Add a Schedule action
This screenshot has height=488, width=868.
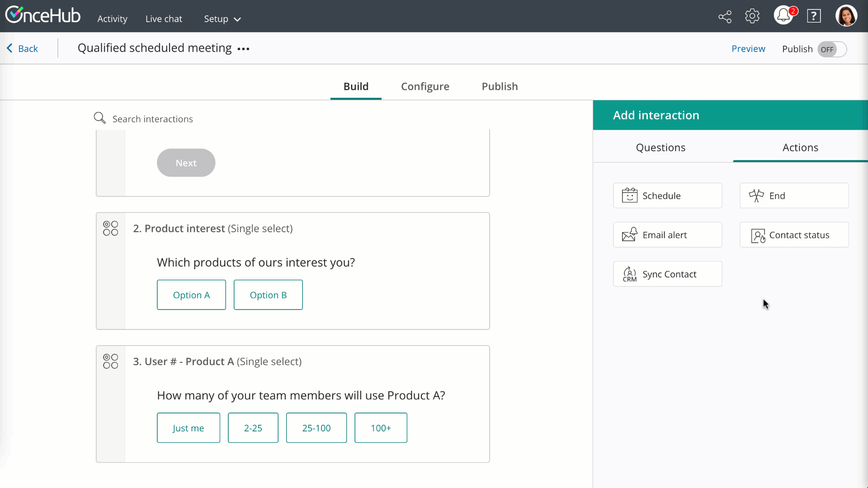(x=667, y=196)
